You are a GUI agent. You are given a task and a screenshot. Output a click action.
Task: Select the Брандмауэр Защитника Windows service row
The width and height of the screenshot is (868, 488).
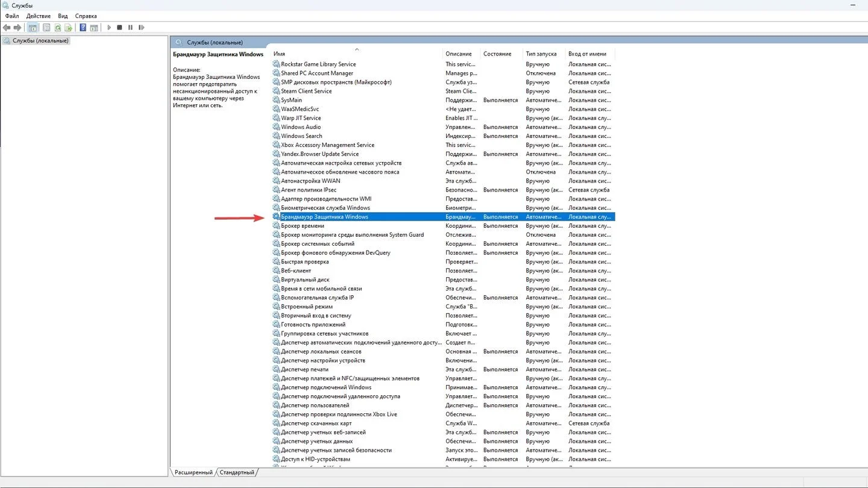pos(443,217)
